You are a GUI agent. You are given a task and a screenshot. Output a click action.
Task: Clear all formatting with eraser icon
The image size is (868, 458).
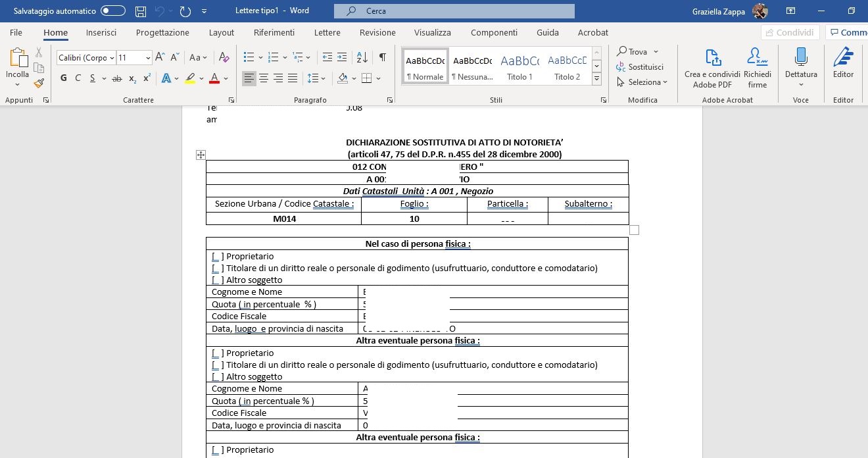pyautogui.click(x=224, y=57)
